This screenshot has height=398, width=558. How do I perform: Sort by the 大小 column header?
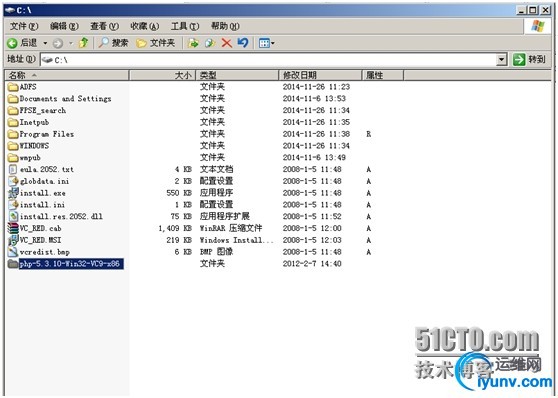coord(162,75)
